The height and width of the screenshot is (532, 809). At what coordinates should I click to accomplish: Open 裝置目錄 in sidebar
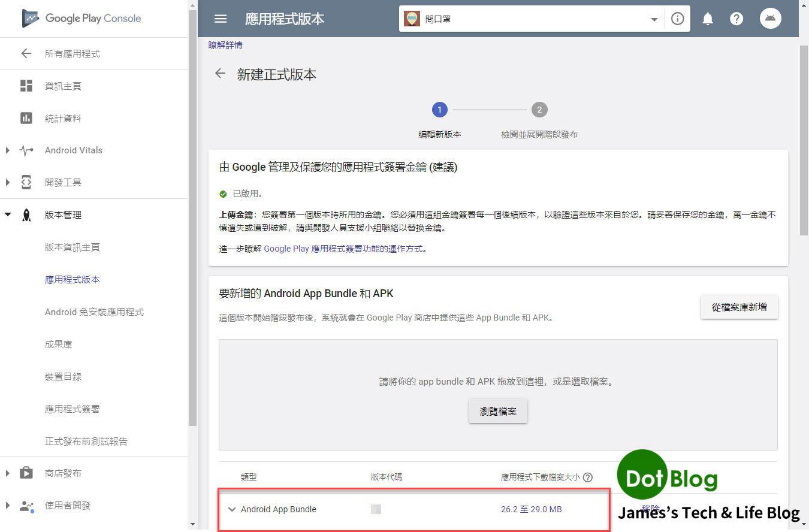pos(63,377)
